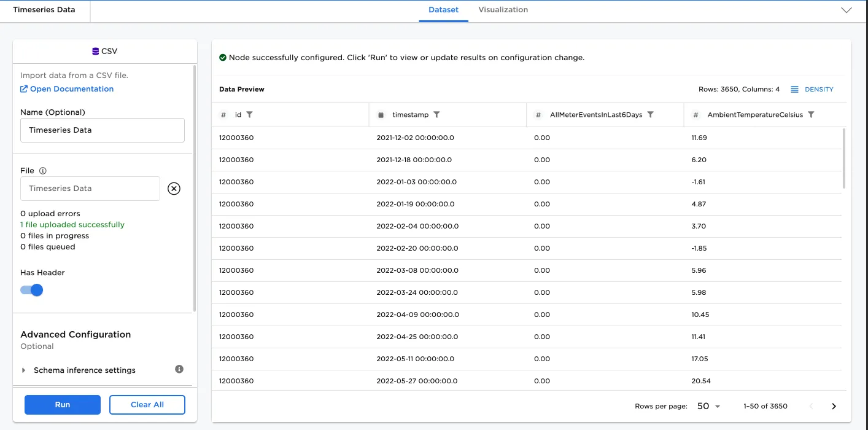Open Documentation link
The height and width of the screenshot is (430, 868).
click(x=67, y=89)
